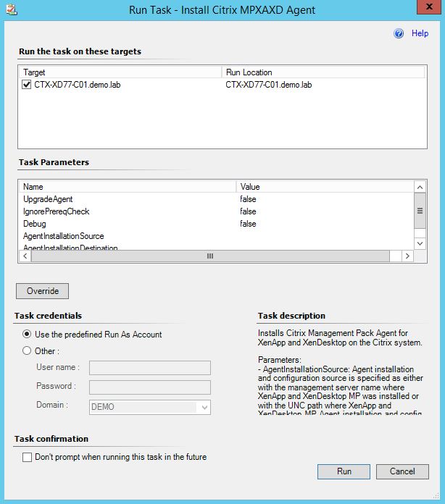
Task: Click the User name input field
Action: (149, 368)
